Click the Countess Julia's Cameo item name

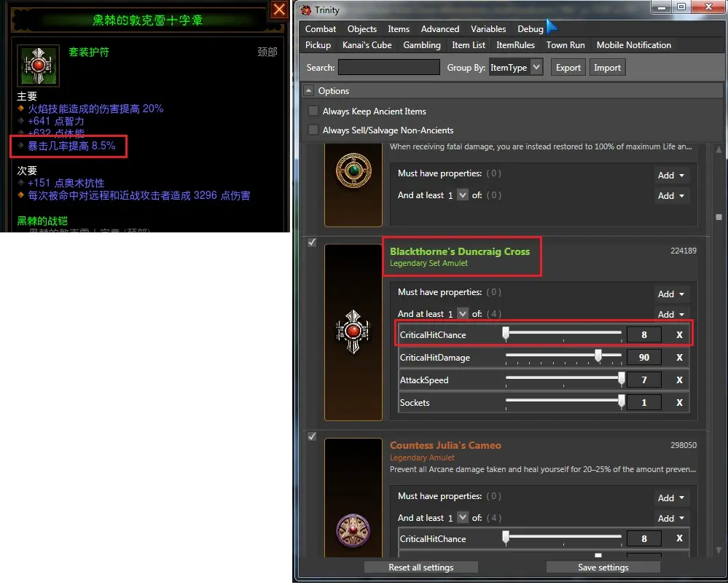click(x=446, y=445)
